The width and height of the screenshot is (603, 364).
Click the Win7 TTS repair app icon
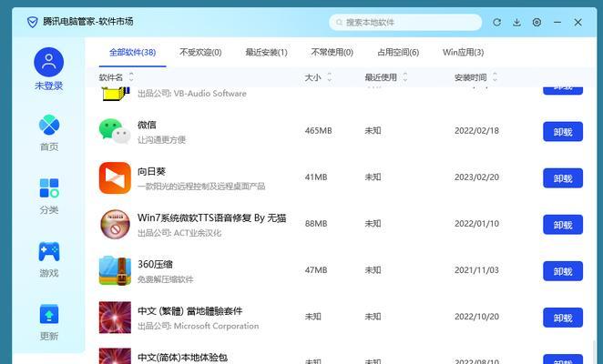click(x=115, y=224)
